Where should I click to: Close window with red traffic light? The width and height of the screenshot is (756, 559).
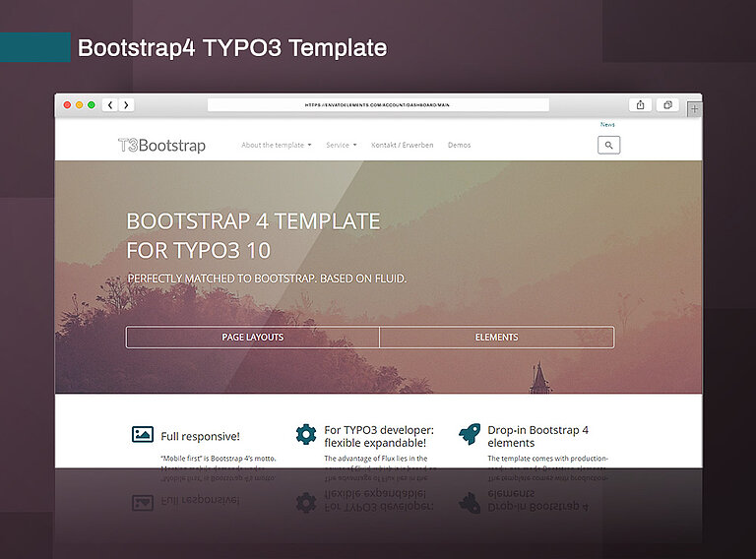pyautogui.click(x=67, y=105)
